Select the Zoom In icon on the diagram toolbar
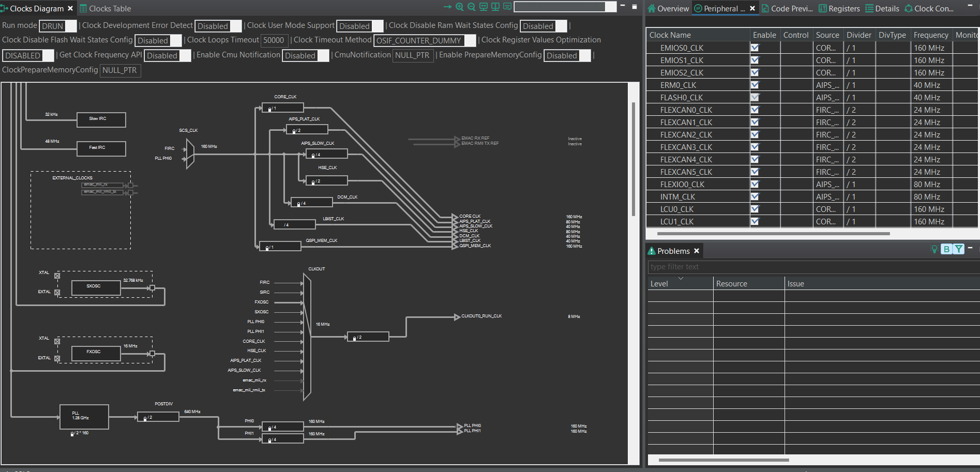 (x=459, y=7)
